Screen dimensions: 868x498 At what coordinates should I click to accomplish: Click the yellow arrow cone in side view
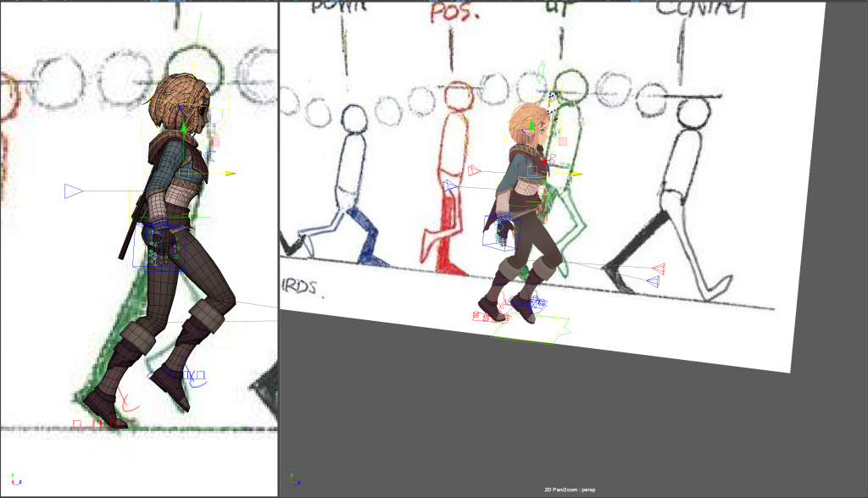pyautogui.click(x=230, y=174)
